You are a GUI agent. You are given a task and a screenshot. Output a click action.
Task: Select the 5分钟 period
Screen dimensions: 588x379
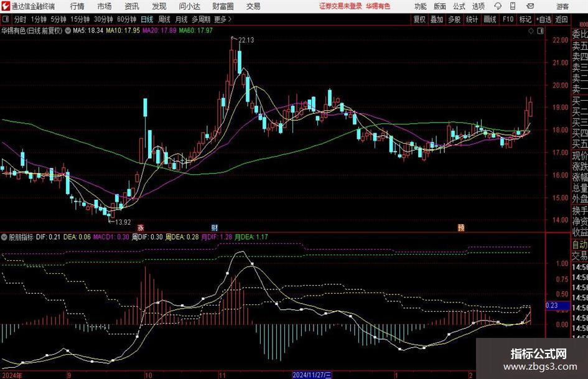(x=58, y=19)
